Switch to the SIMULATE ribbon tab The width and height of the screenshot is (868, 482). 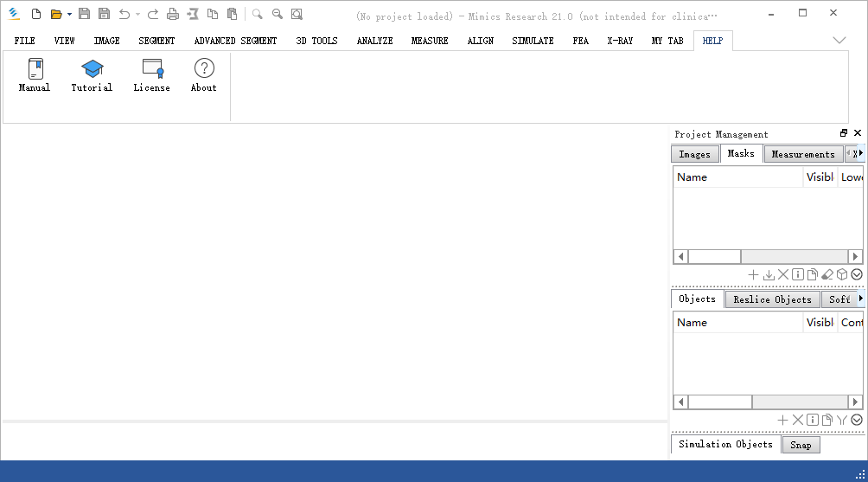coord(533,41)
